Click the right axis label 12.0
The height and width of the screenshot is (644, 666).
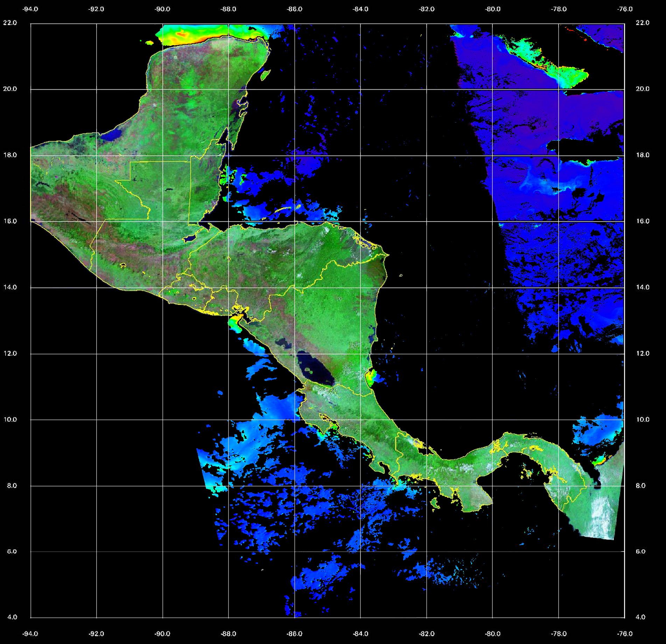click(x=642, y=353)
